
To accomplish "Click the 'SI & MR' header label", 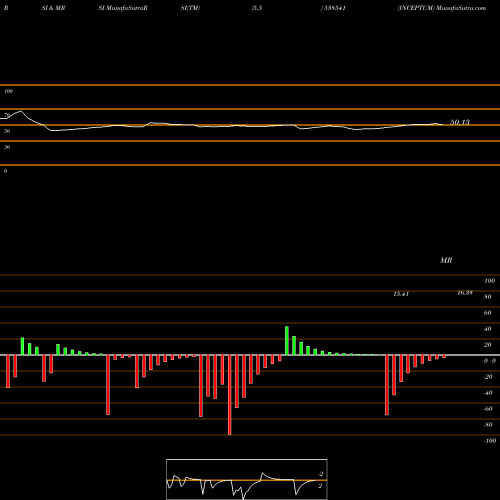I will coord(53,8).
